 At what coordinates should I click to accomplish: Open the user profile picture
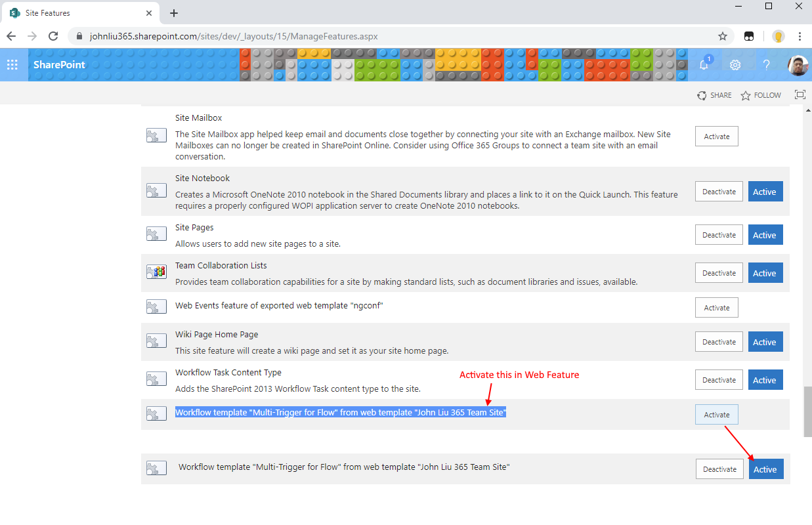[798, 64]
